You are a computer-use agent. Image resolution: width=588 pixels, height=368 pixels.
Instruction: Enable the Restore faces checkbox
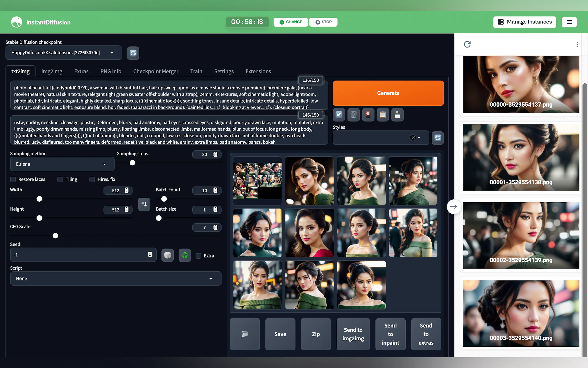13,179
